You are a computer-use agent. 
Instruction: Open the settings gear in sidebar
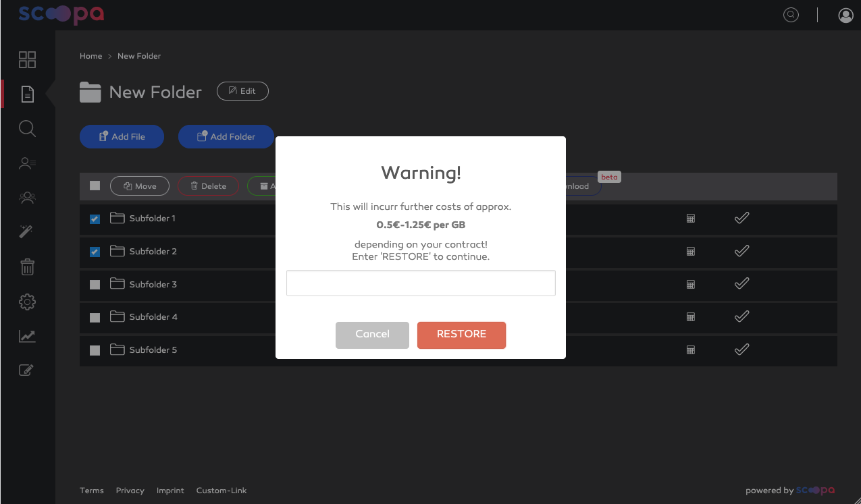coord(27,302)
